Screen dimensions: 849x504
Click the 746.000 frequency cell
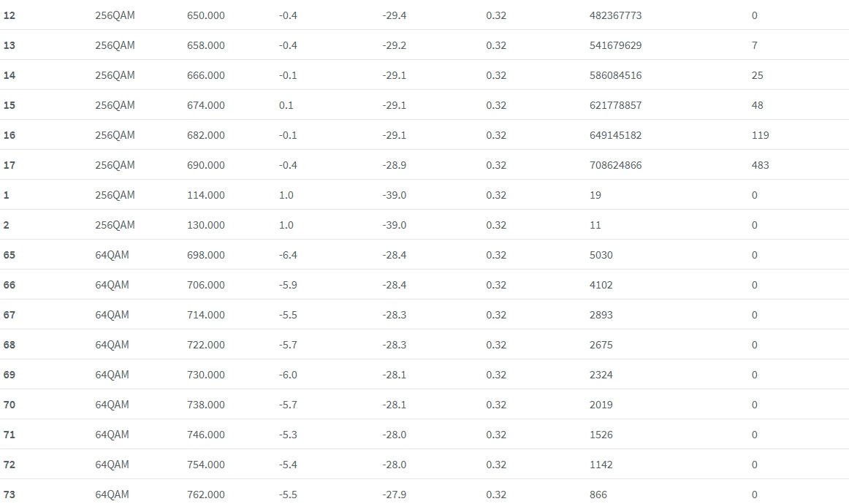pos(206,435)
